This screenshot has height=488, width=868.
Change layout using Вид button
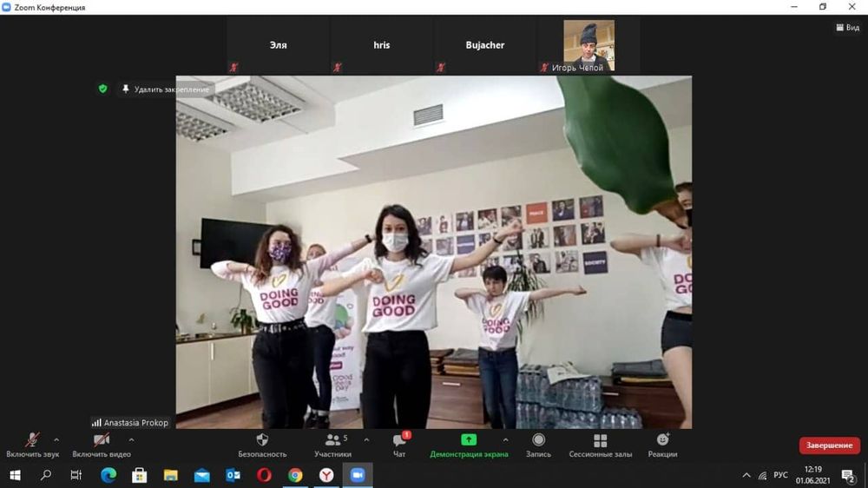tap(847, 27)
